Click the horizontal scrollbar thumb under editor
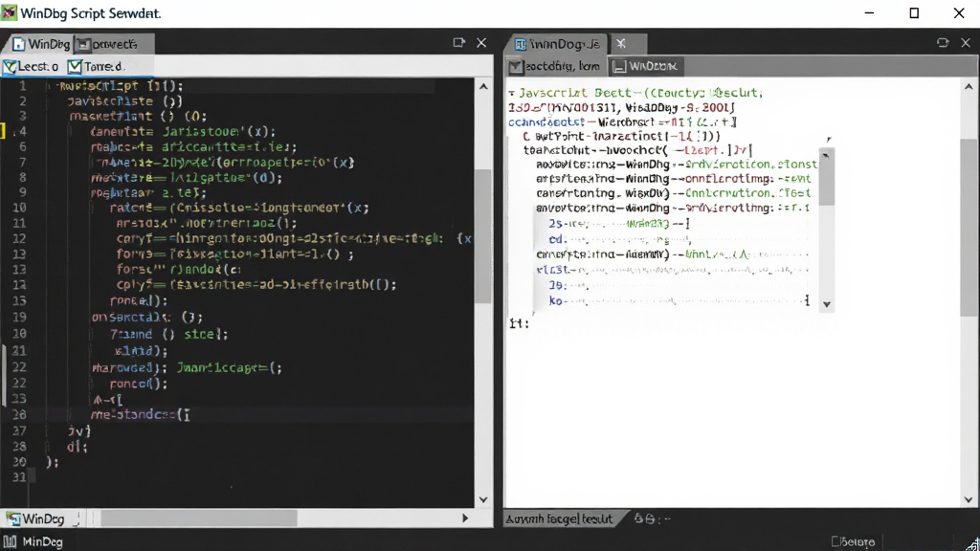Screen dimensions: 980x551 [x=199, y=518]
